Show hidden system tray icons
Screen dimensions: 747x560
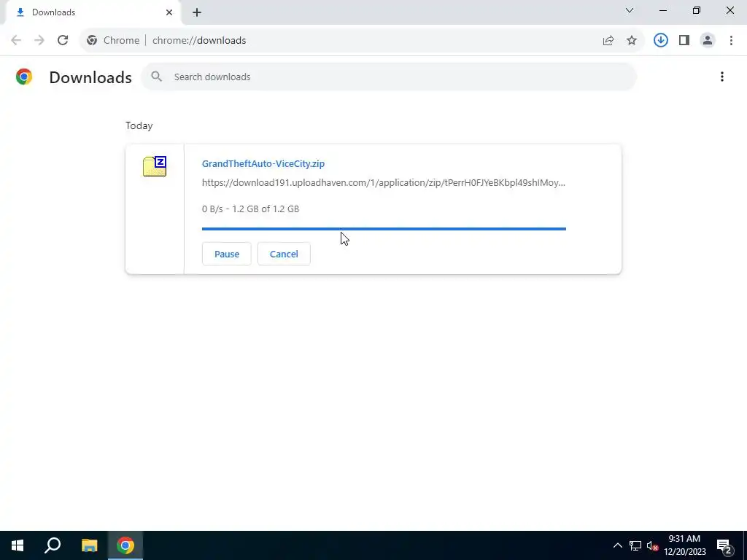tap(617, 545)
